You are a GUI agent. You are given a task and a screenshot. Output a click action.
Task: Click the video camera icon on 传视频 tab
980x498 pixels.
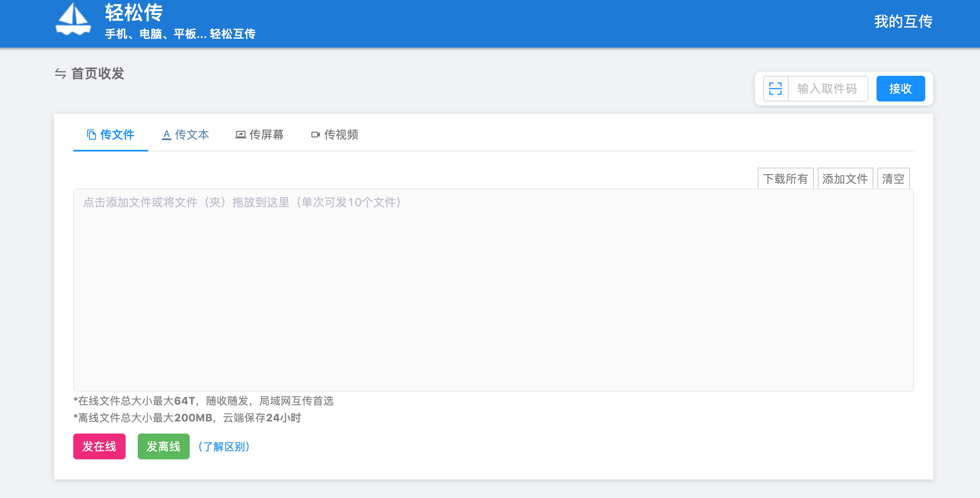pos(315,135)
